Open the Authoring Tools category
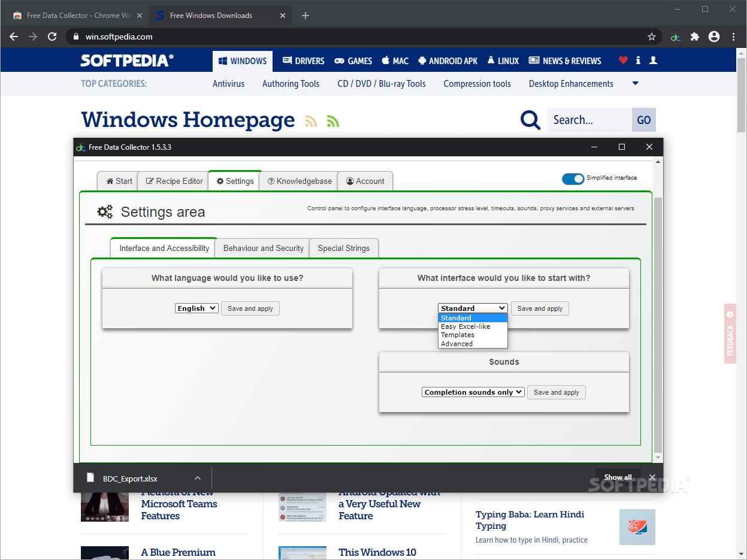 [291, 84]
